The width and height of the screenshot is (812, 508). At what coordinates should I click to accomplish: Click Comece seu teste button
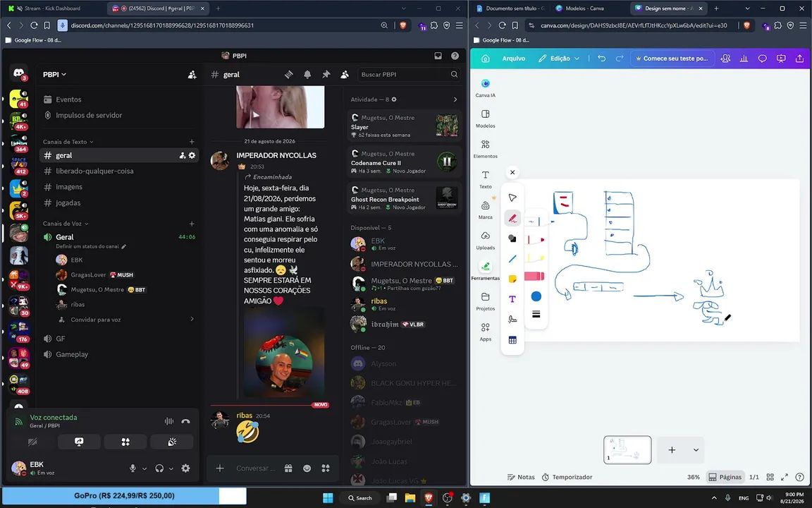pyautogui.click(x=671, y=59)
